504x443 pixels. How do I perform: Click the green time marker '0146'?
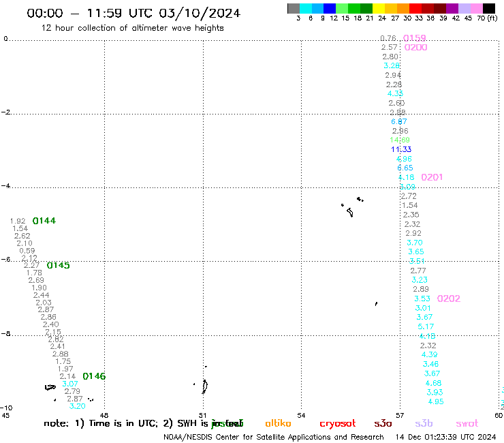[x=94, y=376]
